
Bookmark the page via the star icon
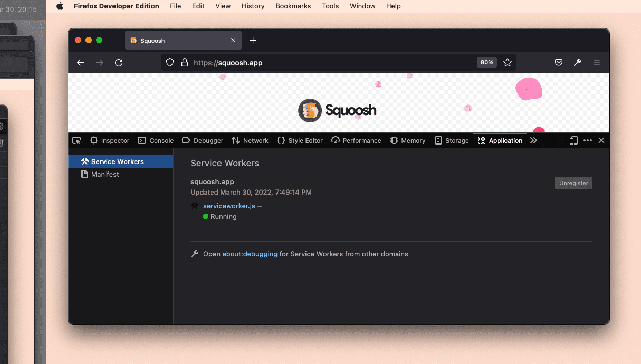click(507, 62)
